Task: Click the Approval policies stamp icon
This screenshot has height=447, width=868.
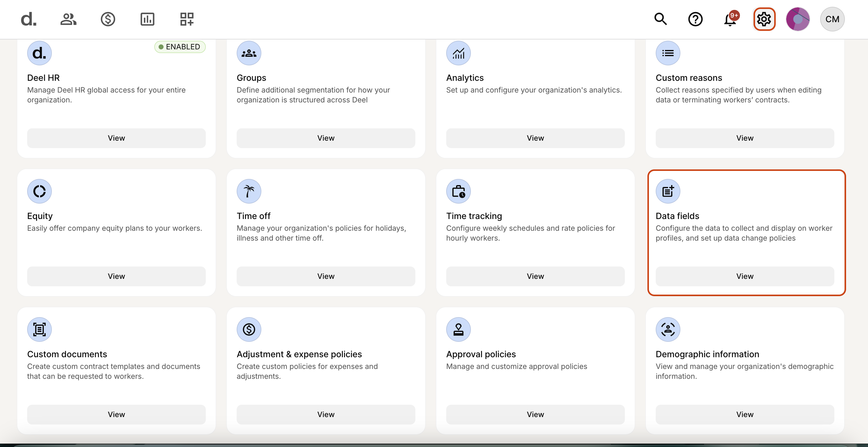Action: (459, 329)
